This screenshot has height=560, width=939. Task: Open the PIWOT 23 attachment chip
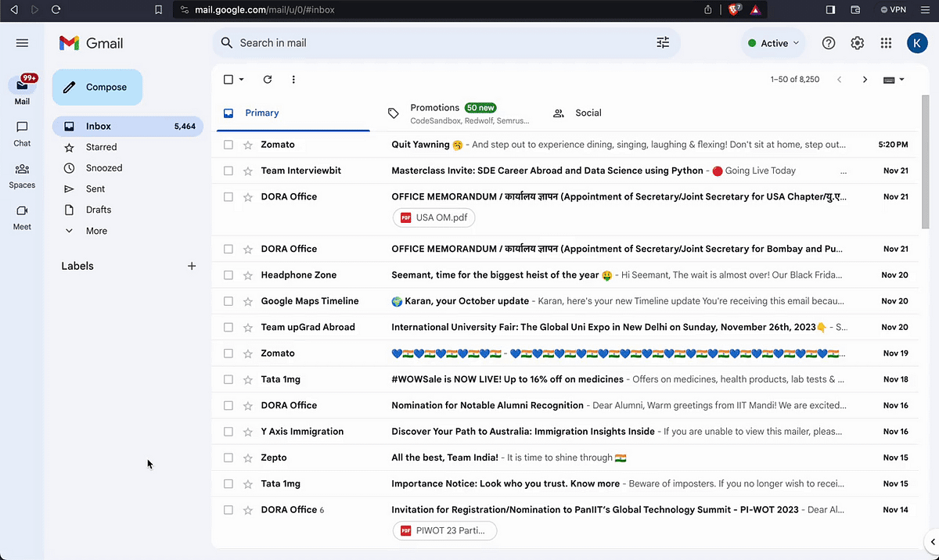tap(444, 530)
